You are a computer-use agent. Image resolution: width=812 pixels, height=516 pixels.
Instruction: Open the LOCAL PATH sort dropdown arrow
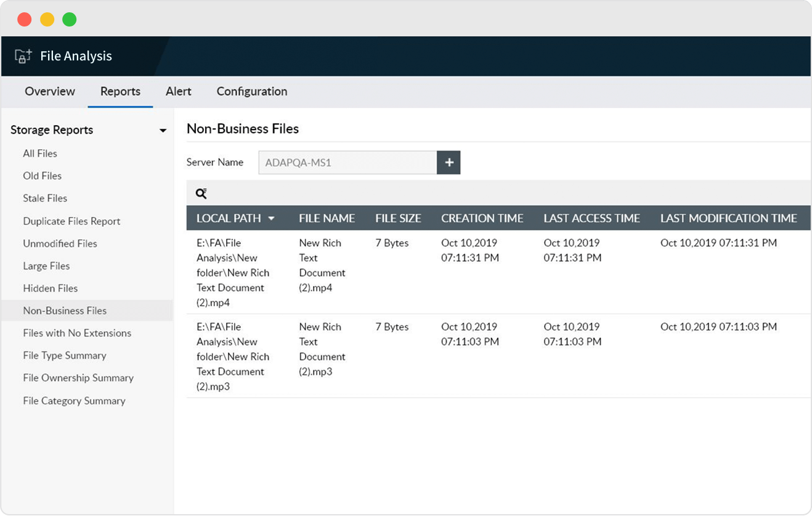tap(270, 218)
